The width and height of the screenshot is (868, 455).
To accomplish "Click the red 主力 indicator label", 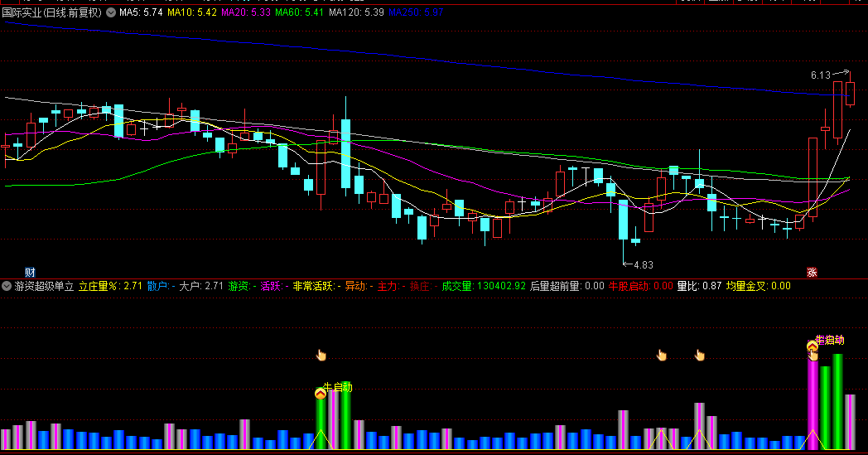I will point(392,286).
